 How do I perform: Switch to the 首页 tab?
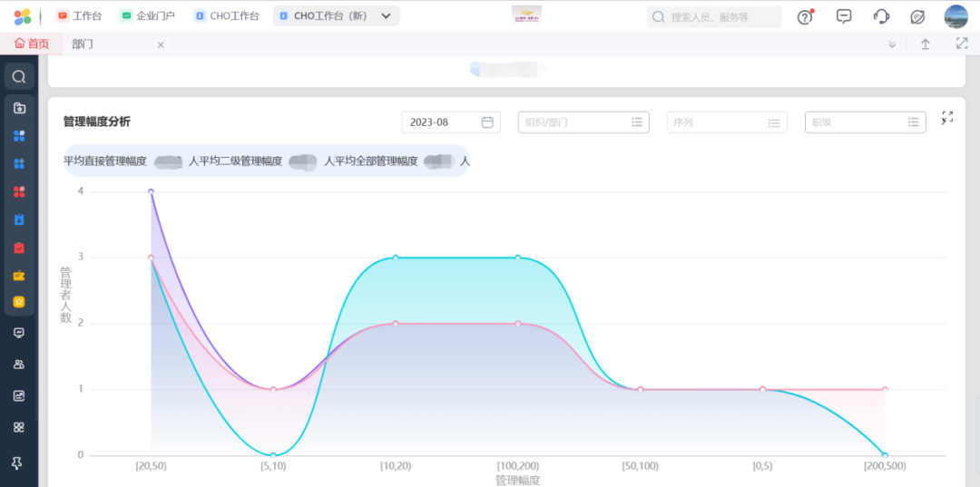tap(32, 44)
